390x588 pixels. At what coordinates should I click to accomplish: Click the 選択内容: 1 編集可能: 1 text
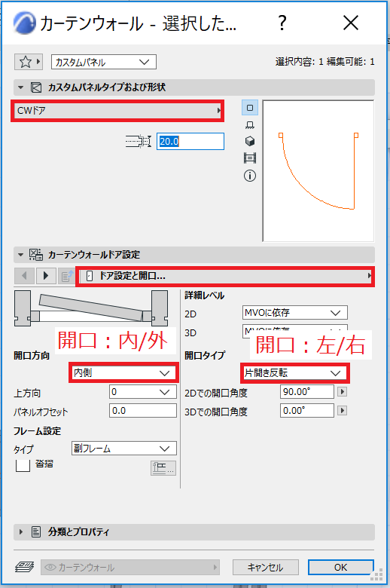point(324,62)
